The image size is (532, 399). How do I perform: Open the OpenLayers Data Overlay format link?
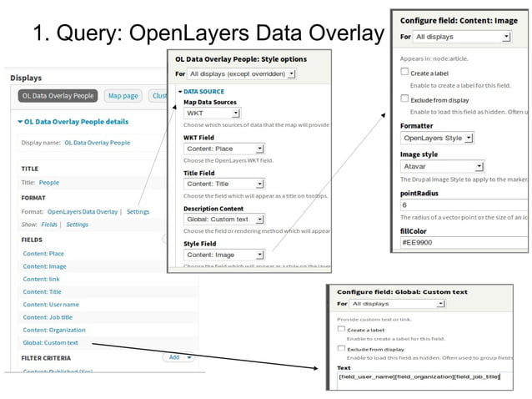(83, 211)
